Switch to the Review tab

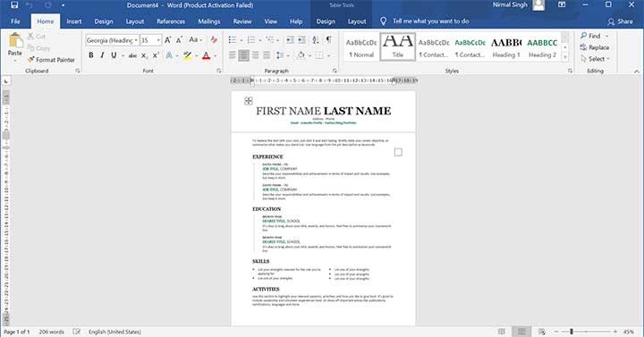pos(242,21)
